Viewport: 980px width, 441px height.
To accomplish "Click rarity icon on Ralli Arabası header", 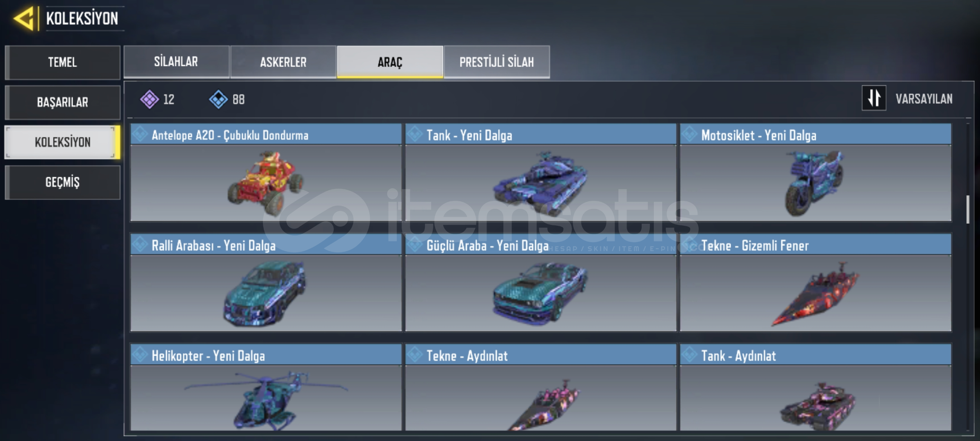I will 140,245.
